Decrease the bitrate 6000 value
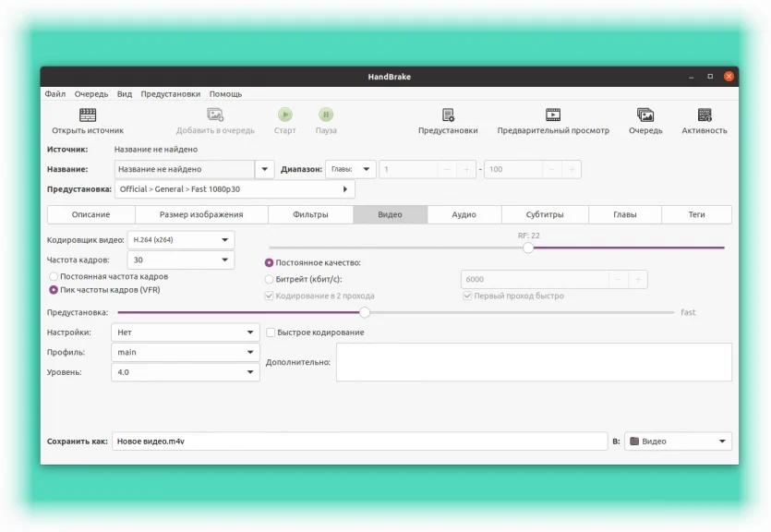This screenshot has height=532, width=771. pyautogui.click(x=618, y=279)
